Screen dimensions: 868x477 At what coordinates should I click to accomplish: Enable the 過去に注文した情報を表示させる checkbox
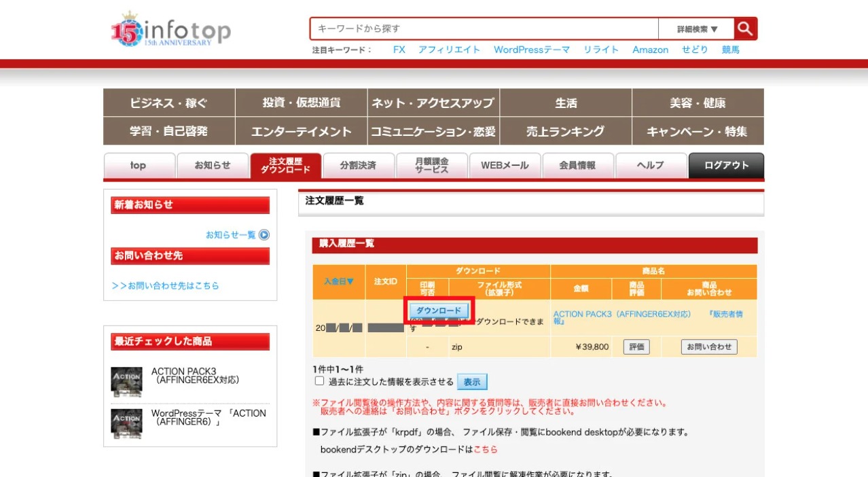(319, 381)
